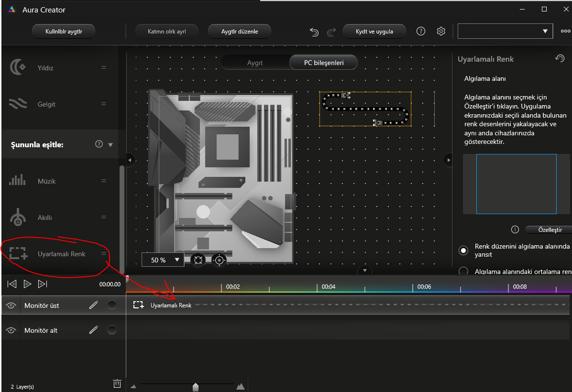Switch to the PC bileşenleri tab

[323, 63]
